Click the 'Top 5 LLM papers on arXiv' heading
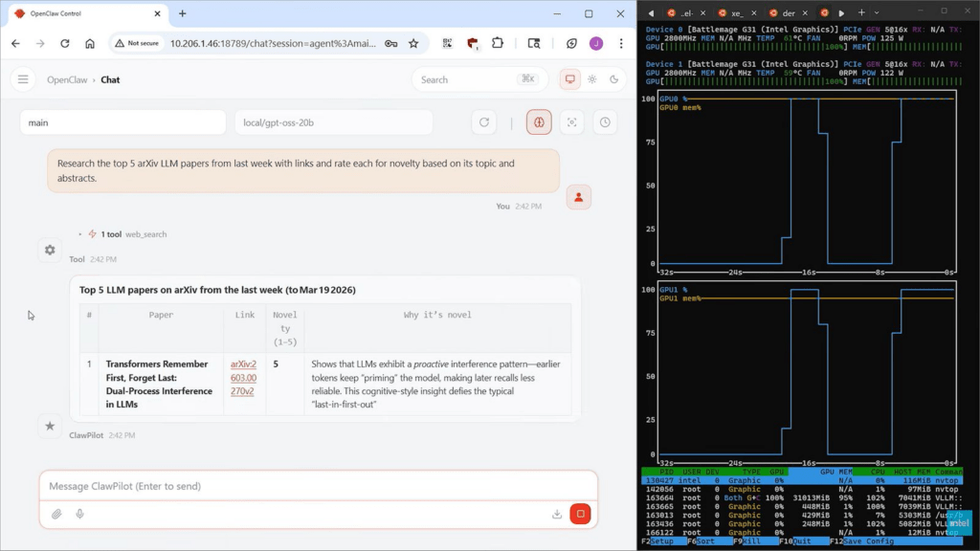The height and width of the screenshot is (551, 980). (217, 290)
